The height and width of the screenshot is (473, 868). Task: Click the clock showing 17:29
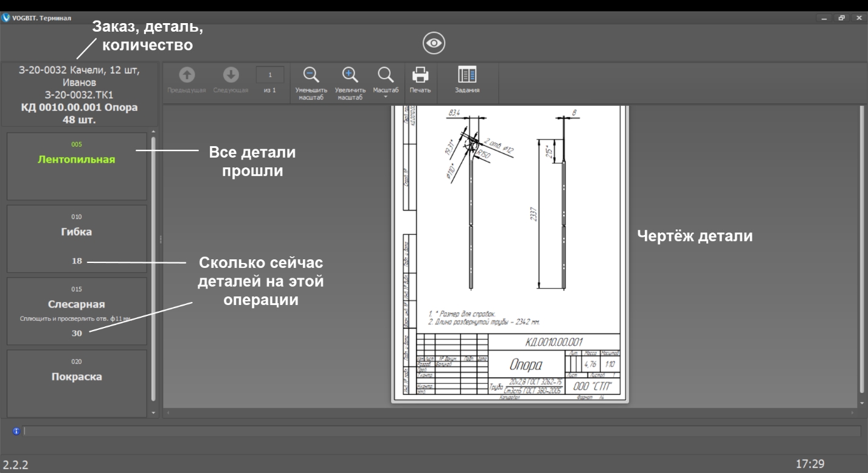pyautogui.click(x=810, y=464)
